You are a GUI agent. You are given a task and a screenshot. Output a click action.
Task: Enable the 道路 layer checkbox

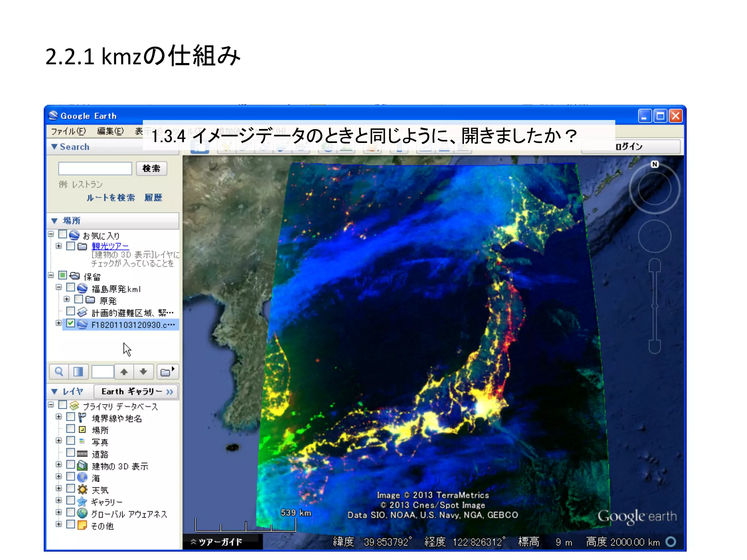[x=71, y=453]
